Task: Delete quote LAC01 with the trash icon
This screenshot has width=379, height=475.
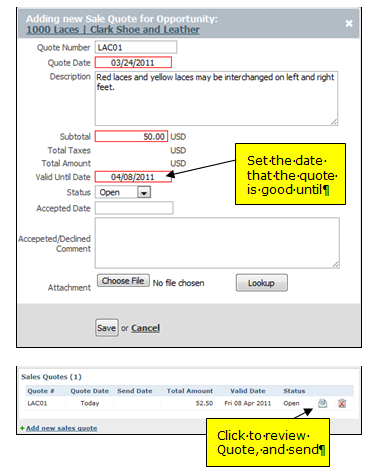Action: click(x=342, y=404)
